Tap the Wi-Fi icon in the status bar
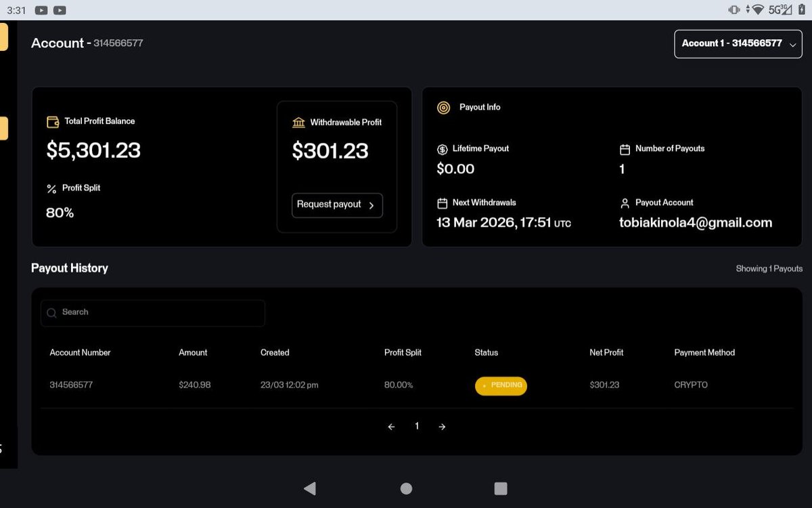Viewport: 812px width, 508px height. click(758, 9)
